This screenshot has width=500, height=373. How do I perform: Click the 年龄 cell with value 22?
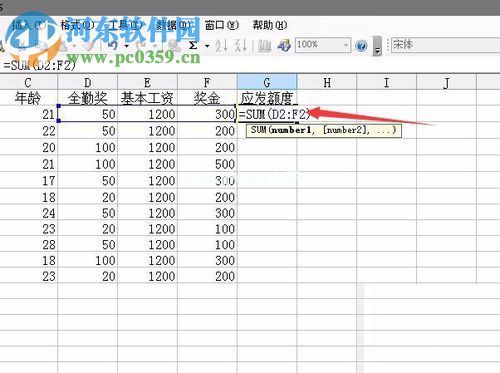(29, 131)
